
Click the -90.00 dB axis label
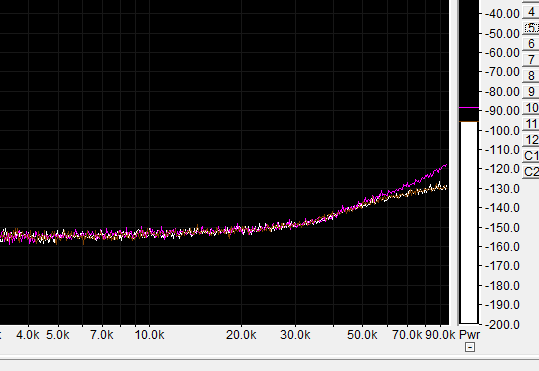(502, 111)
